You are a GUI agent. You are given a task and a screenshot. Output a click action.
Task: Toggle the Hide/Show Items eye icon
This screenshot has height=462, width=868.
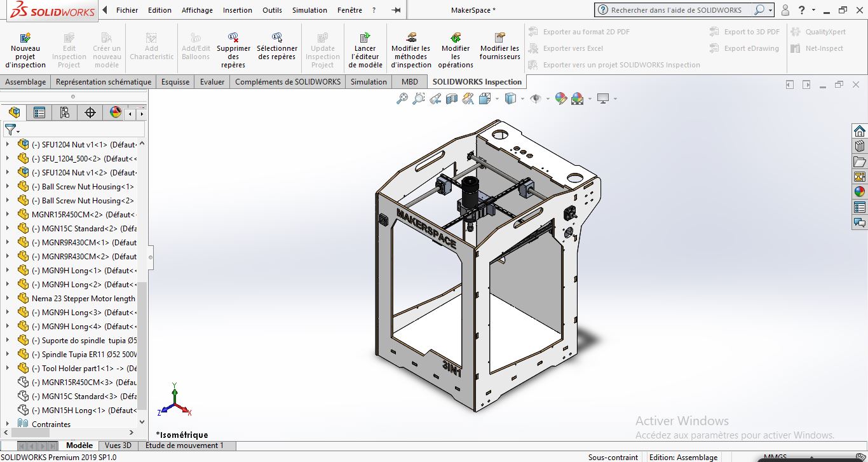tap(536, 99)
